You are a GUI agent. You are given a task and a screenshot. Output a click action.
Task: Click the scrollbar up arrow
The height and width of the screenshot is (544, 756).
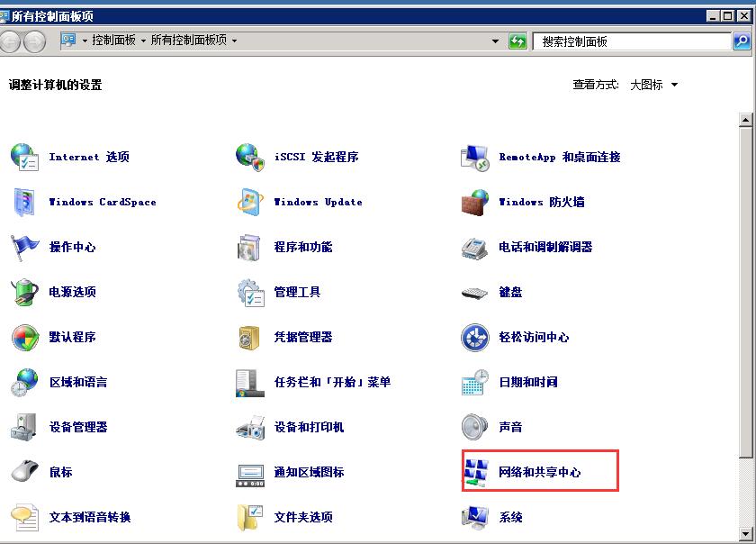pos(745,120)
